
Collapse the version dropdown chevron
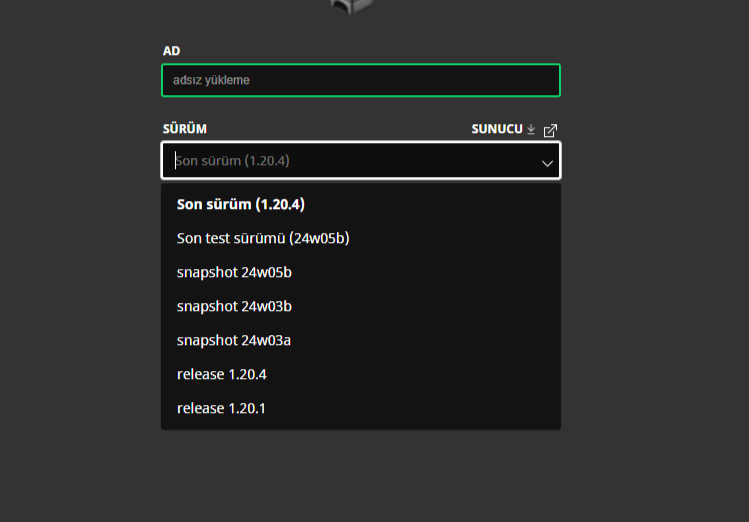[547, 162]
